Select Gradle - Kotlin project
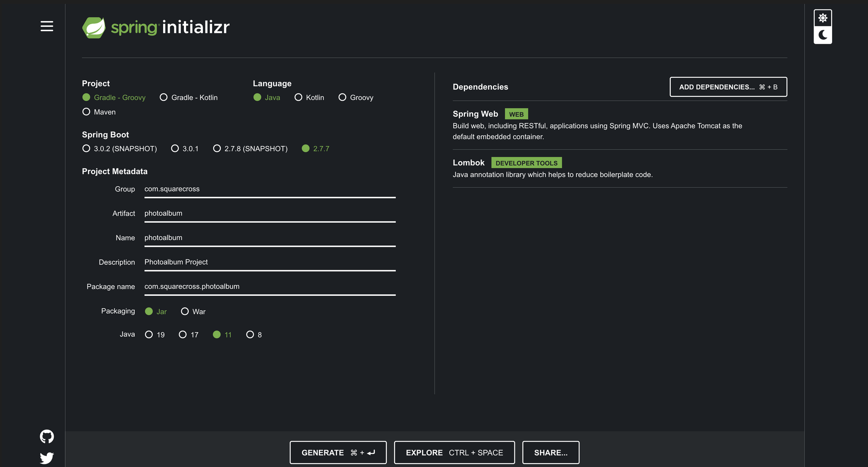This screenshot has height=467, width=868. click(x=189, y=98)
